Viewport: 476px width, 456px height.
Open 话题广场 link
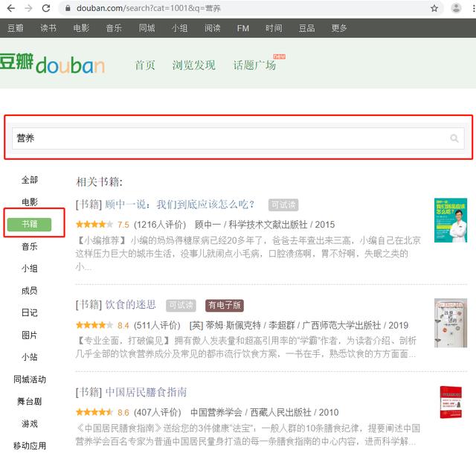pyautogui.click(x=254, y=65)
